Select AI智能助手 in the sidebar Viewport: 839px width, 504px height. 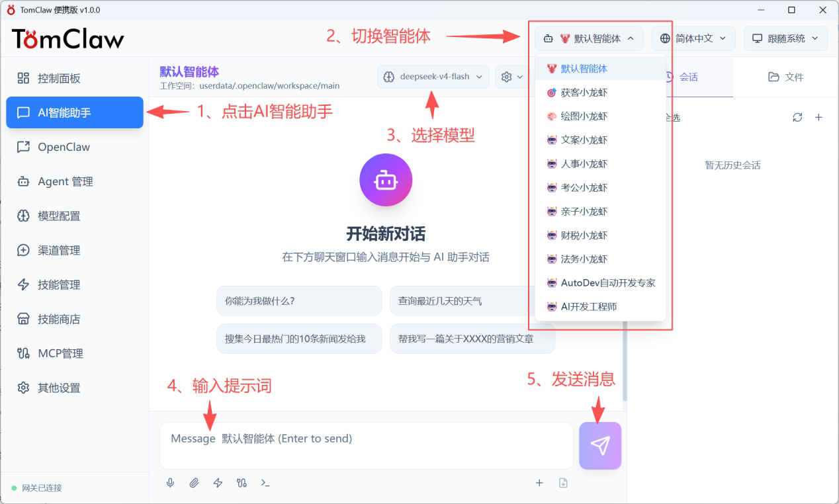click(75, 112)
